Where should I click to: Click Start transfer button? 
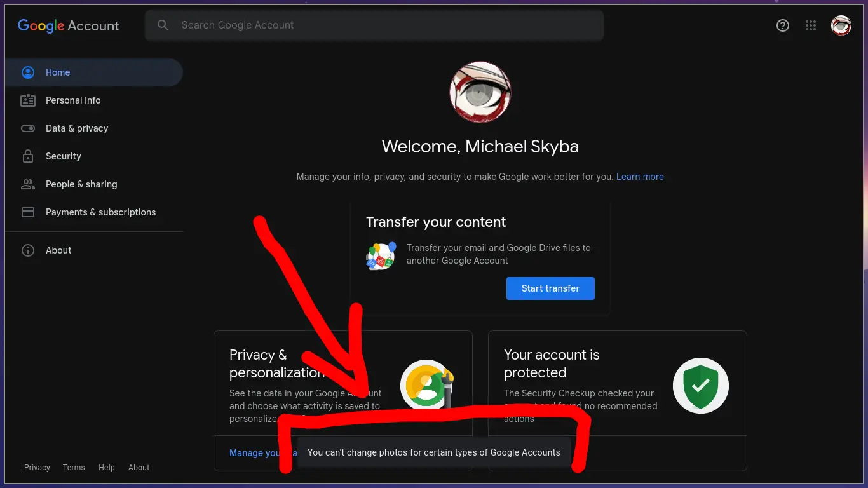pyautogui.click(x=550, y=288)
